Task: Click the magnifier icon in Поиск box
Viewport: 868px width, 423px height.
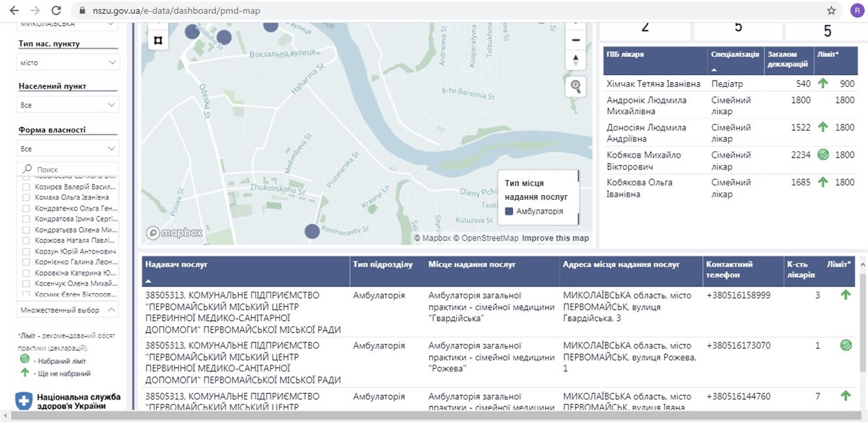Action: coord(28,169)
